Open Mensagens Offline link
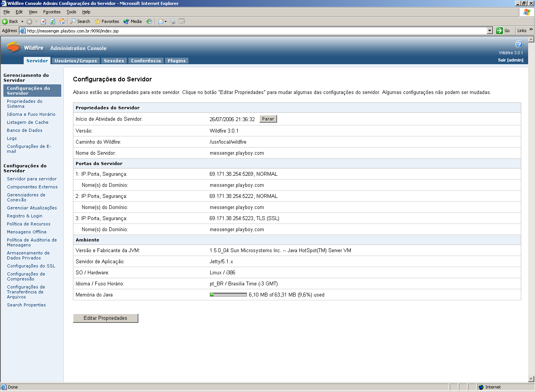 [27, 232]
